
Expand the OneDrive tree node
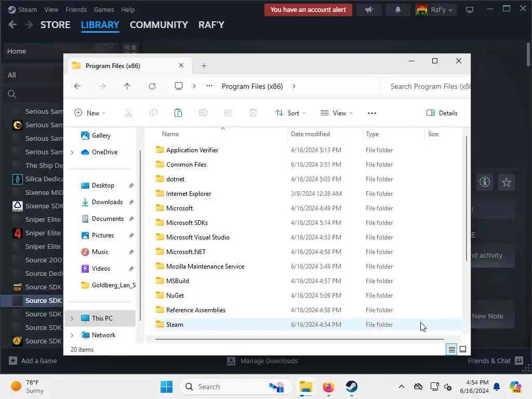72,152
